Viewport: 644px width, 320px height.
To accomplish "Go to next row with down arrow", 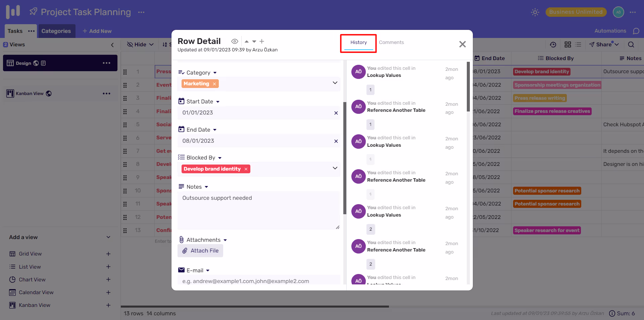I will 254,41.
